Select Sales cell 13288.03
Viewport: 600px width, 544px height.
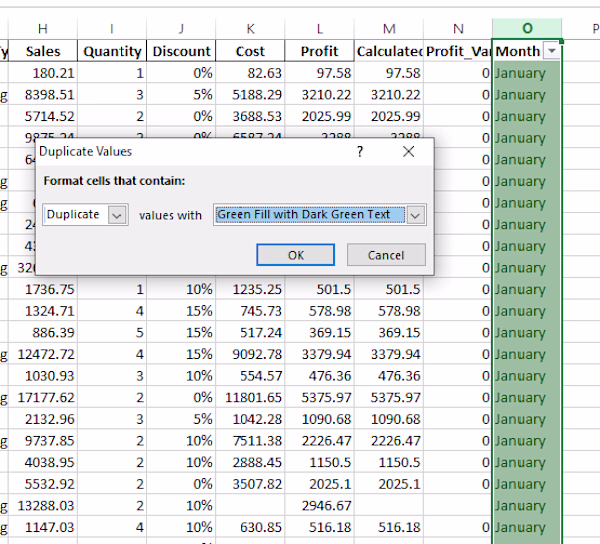tap(43, 506)
